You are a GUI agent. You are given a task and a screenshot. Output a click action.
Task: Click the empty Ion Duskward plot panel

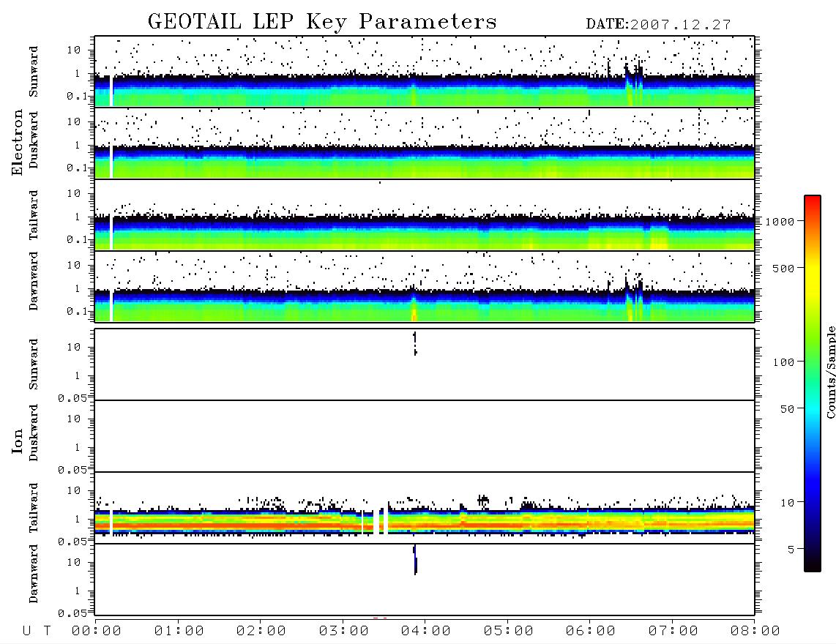pos(425,436)
